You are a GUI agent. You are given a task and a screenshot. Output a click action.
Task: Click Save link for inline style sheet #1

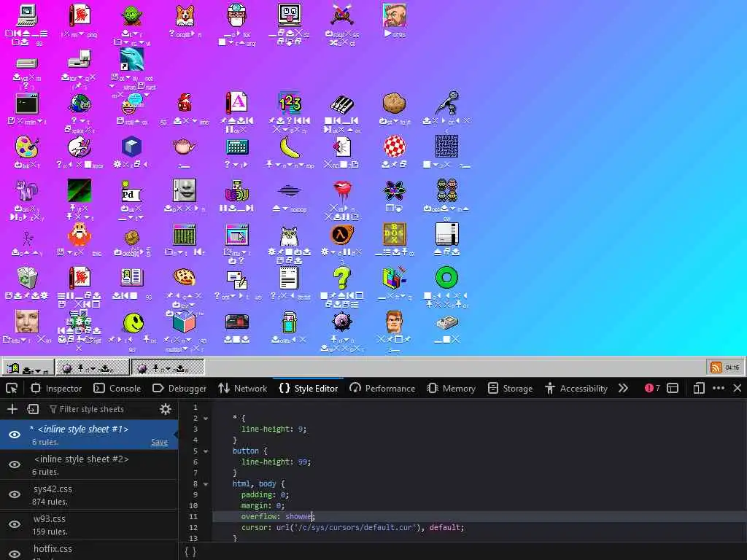159,442
